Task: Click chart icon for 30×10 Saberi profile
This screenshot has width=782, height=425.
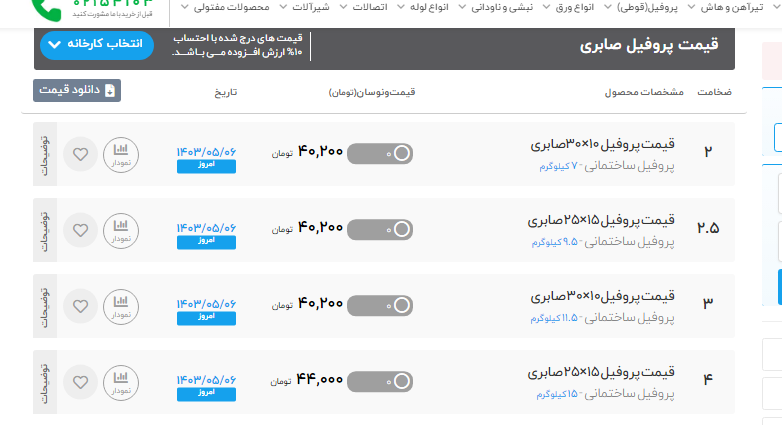Action: pos(121,154)
